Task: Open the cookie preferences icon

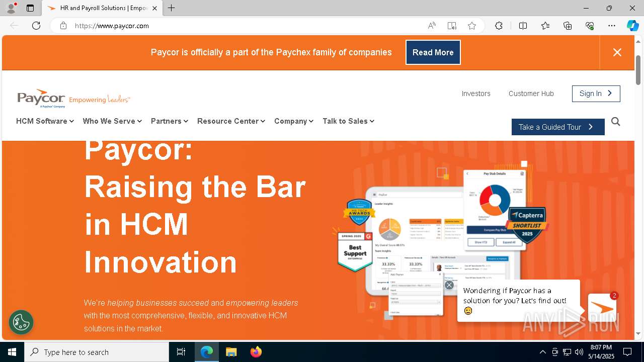Action: [21, 322]
